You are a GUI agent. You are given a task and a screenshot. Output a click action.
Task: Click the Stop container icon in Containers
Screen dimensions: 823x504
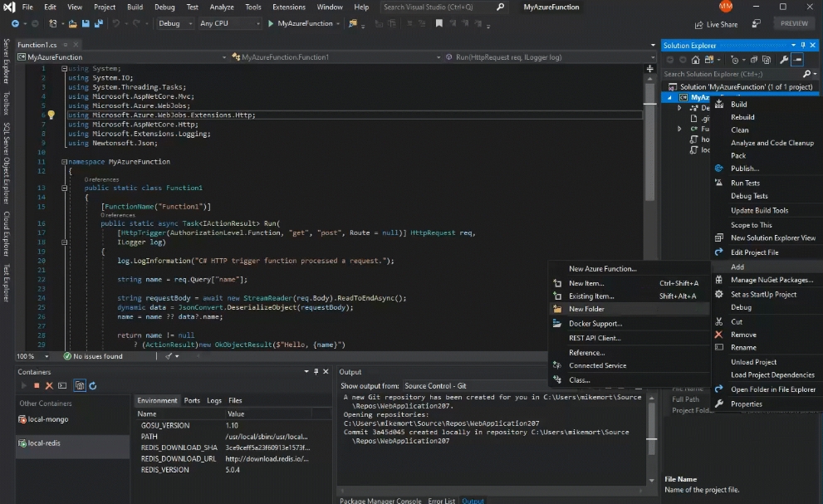37,386
